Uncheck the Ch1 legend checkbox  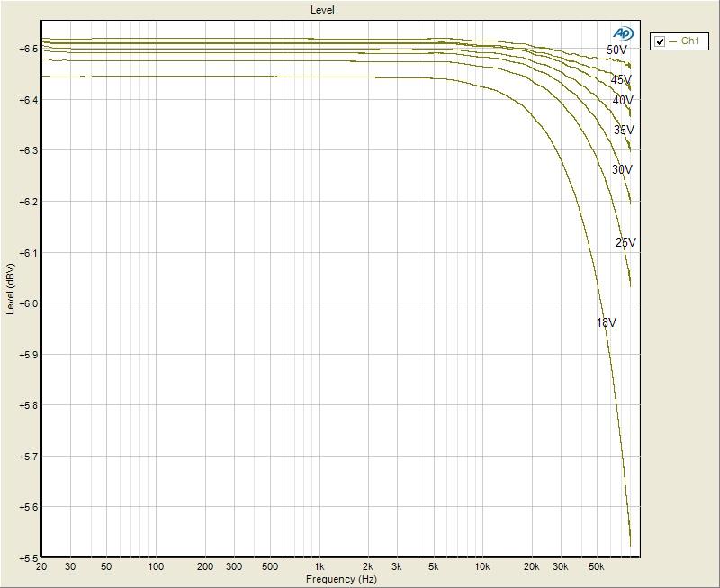(x=660, y=41)
